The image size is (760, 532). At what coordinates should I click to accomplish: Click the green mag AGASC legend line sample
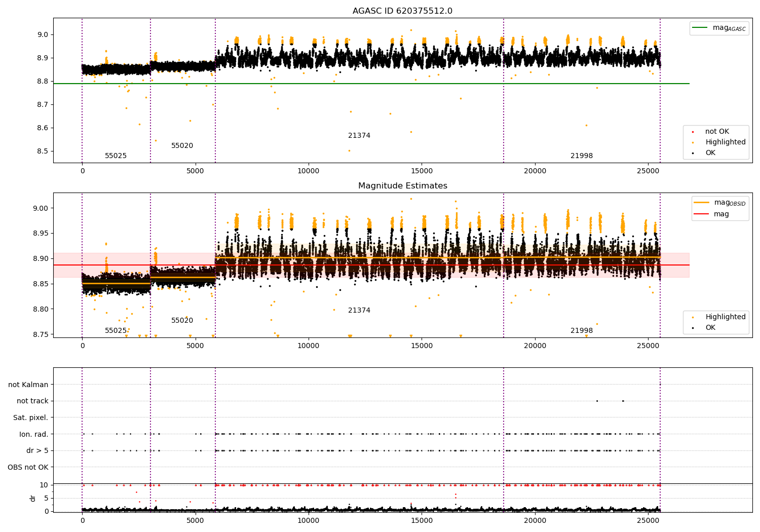(x=700, y=28)
